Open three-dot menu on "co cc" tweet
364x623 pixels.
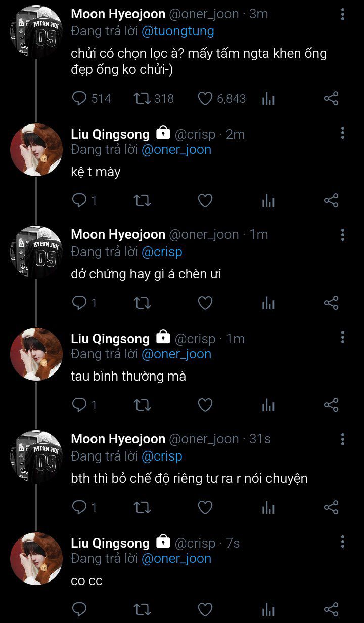click(343, 542)
